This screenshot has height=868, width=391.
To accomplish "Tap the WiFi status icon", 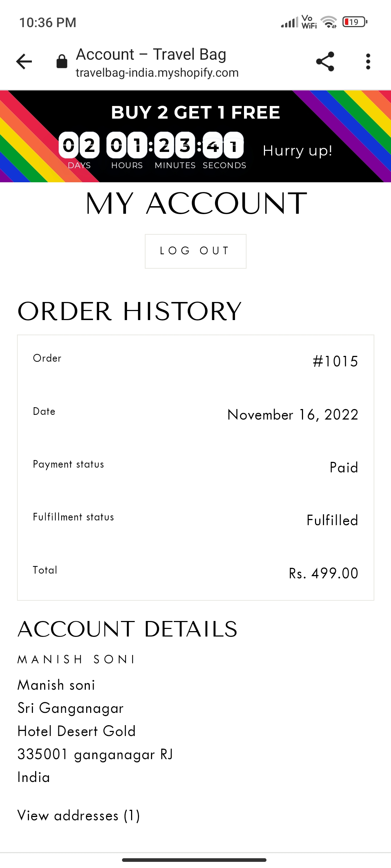I will (329, 22).
